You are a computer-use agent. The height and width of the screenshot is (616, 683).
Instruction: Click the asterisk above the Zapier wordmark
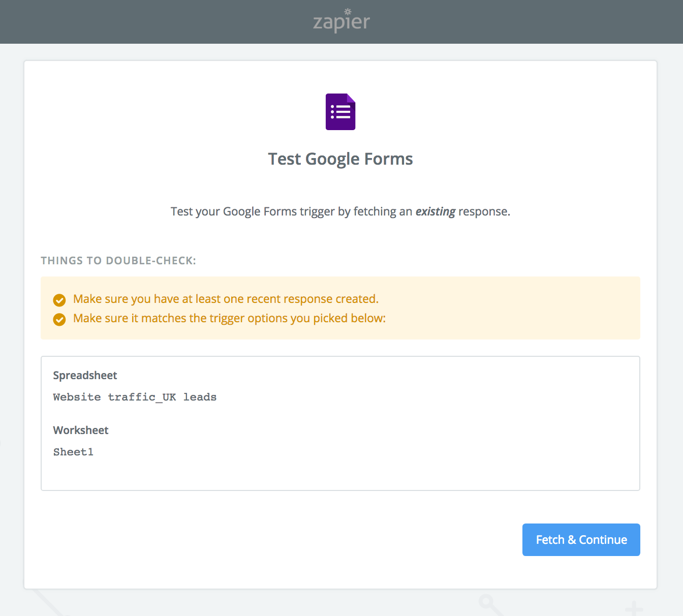tap(348, 12)
